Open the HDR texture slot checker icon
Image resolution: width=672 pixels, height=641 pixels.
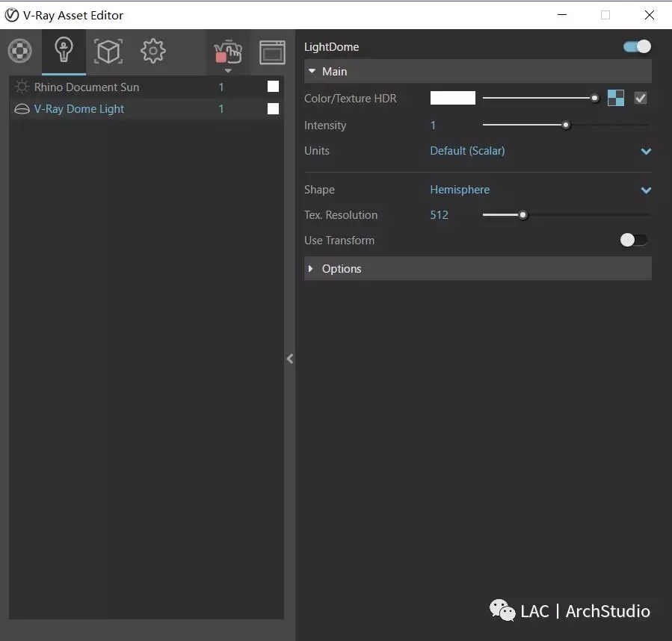point(616,98)
